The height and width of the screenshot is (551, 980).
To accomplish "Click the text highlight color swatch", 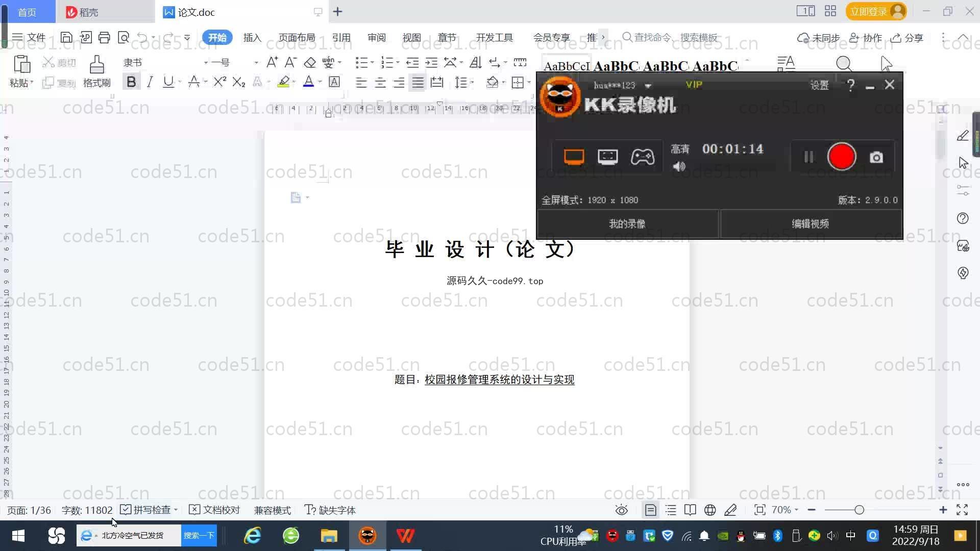I will pos(283,82).
